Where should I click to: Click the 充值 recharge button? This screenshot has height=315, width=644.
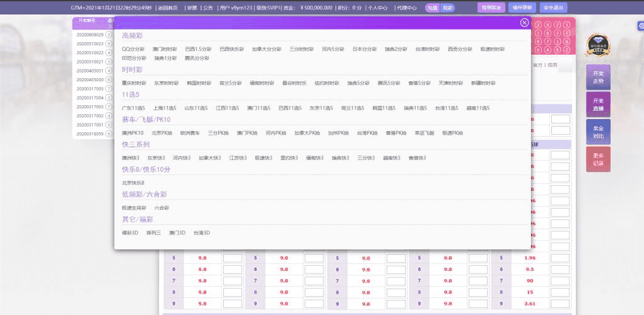(432, 8)
